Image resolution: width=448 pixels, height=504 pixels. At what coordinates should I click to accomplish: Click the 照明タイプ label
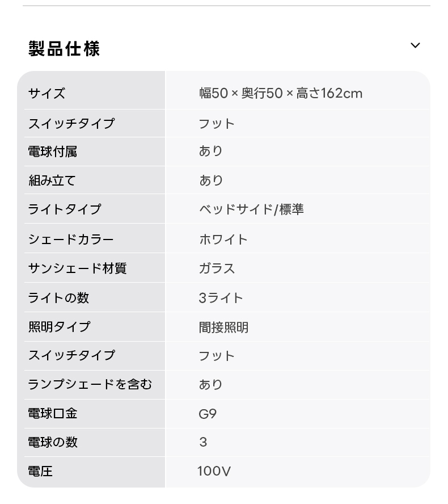(x=59, y=327)
